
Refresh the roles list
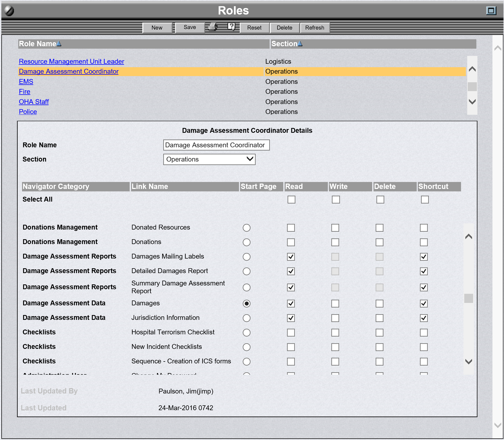pos(315,28)
